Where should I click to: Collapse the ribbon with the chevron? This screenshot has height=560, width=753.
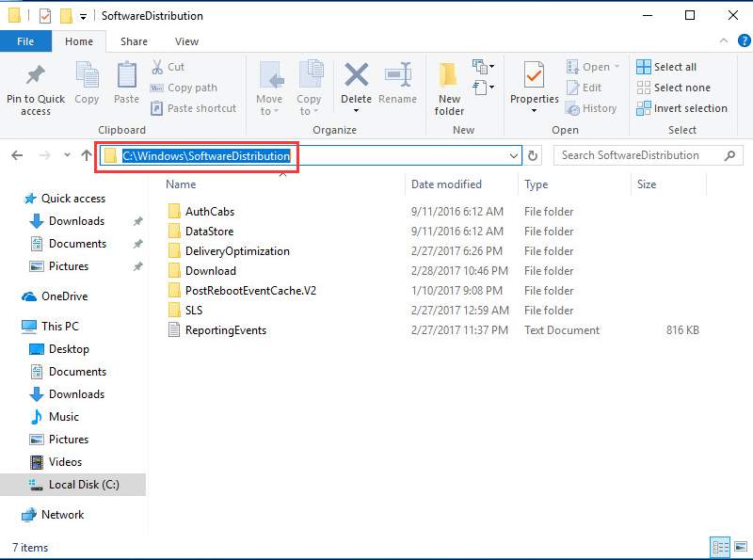click(x=724, y=41)
